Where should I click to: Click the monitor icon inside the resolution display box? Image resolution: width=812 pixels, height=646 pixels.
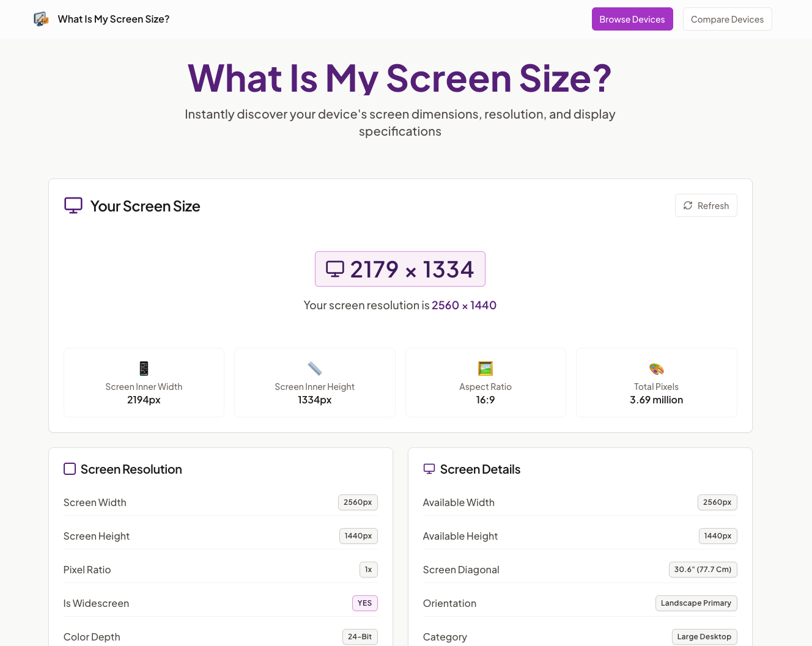(334, 268)
